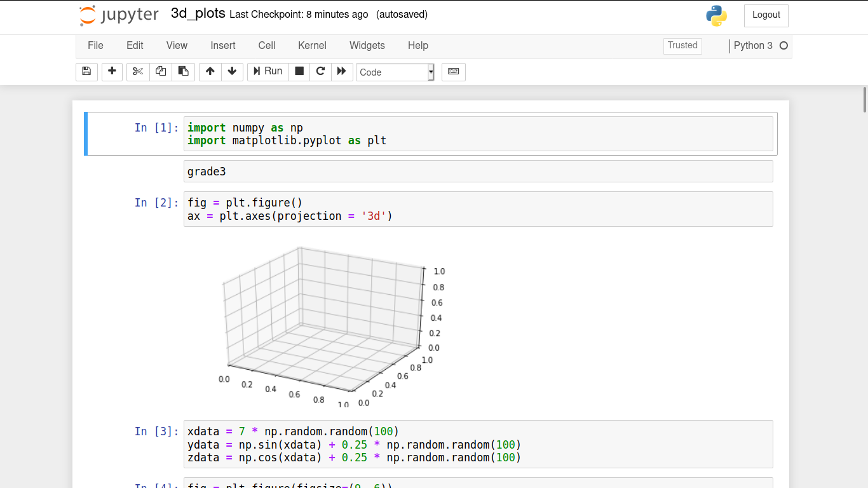Viewport: 868px width, 488px height.
Task: Click inside the import numpy code cell
Action: pos(478,134)
